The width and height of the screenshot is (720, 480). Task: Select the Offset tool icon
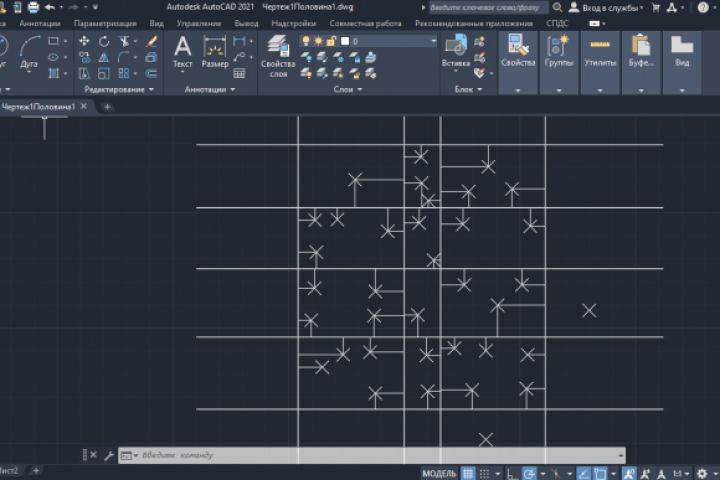click(152, 73)
